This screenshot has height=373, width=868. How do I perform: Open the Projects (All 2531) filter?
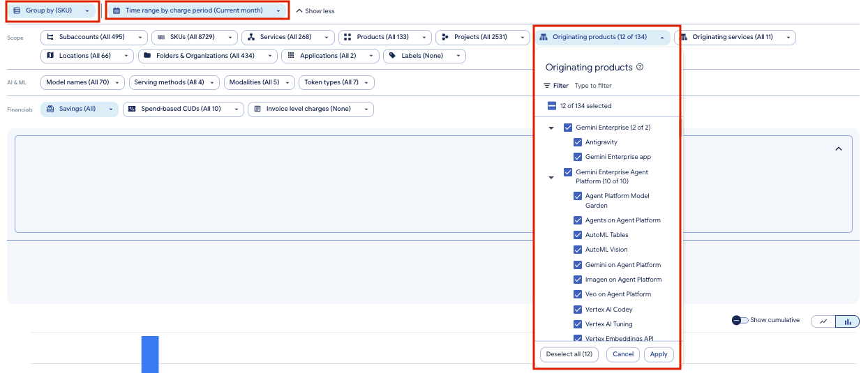pyautogui.click(x=483, y=37)
